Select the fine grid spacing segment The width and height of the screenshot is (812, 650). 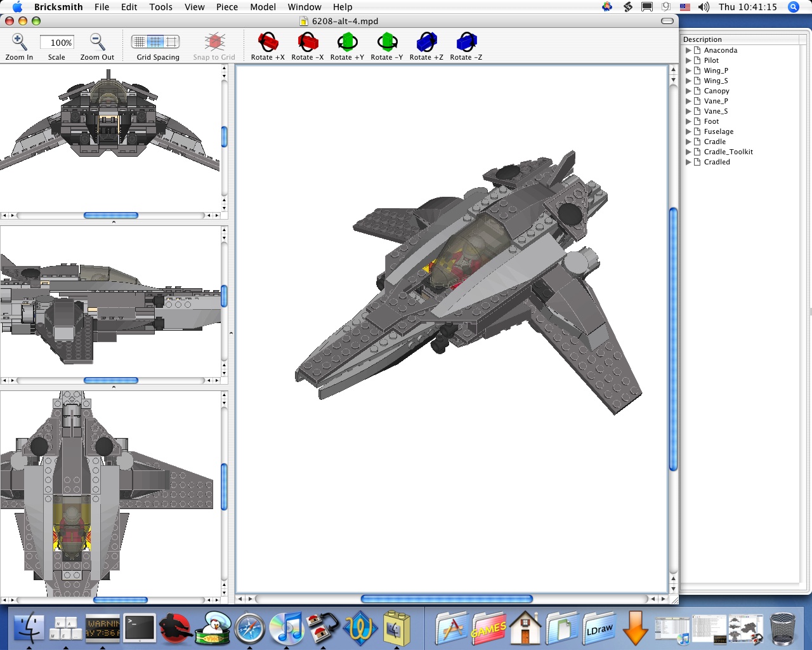[140, 42]
